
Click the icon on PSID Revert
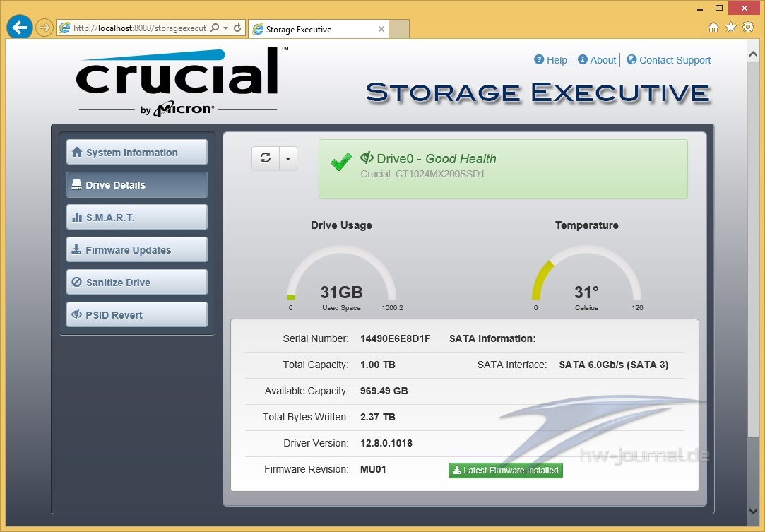76,314
